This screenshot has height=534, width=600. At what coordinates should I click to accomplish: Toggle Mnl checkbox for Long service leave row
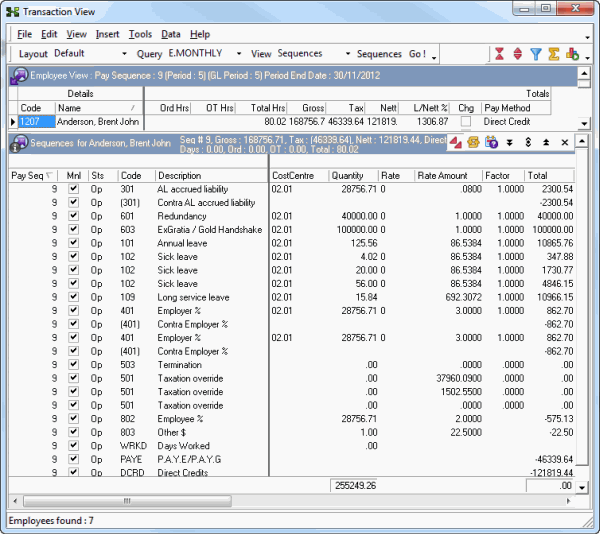[73, 297]
